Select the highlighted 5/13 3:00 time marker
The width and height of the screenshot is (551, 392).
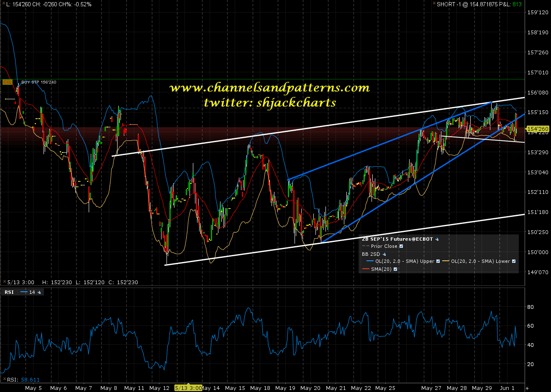pyautogui.click(x=188, y=388)
